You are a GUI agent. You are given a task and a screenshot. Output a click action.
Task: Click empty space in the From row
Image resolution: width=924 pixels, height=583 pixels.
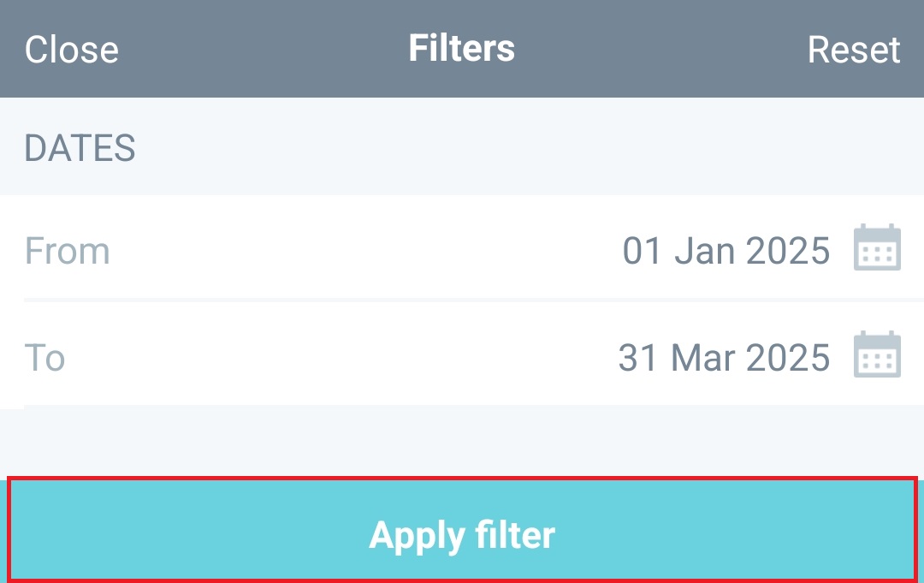click(359, 251)
